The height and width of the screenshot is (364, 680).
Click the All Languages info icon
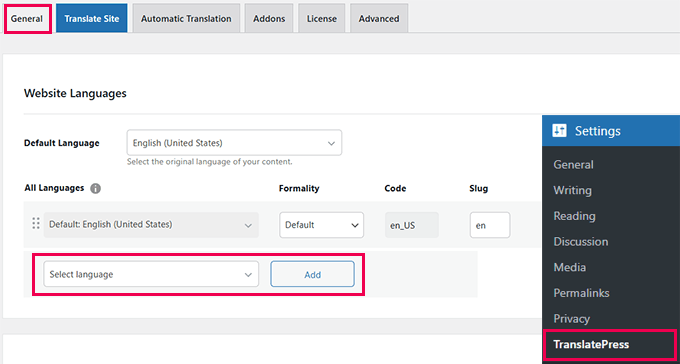tap(95, 189)
